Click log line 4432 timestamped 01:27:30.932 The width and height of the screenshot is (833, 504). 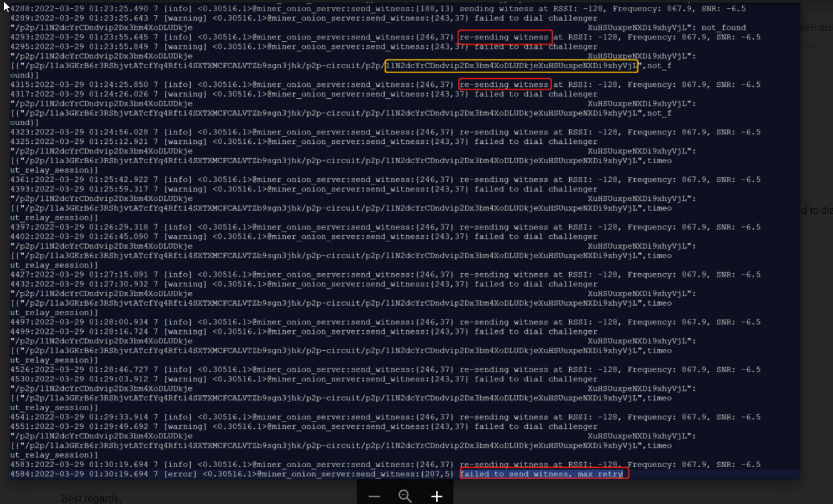(304, 284)
